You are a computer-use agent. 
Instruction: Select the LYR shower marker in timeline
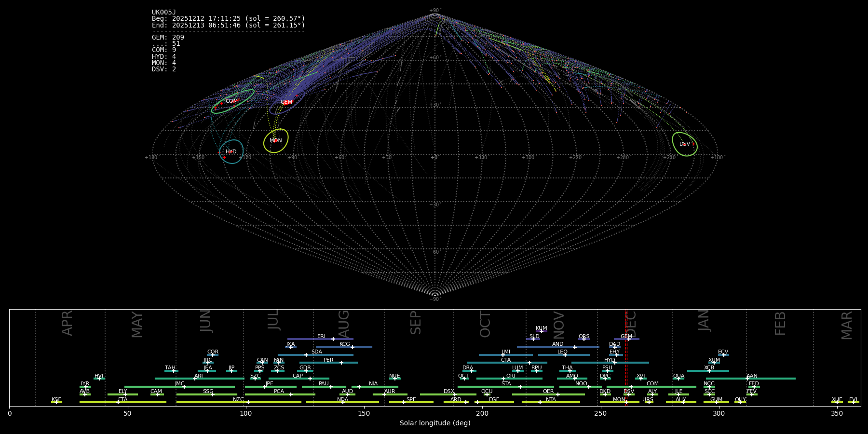tap(86, 387)
